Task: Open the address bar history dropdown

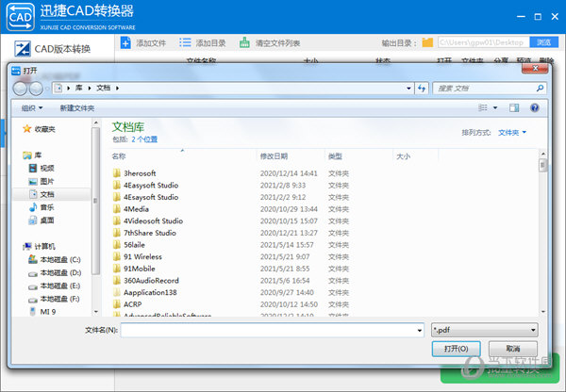Action: point(408,88)
